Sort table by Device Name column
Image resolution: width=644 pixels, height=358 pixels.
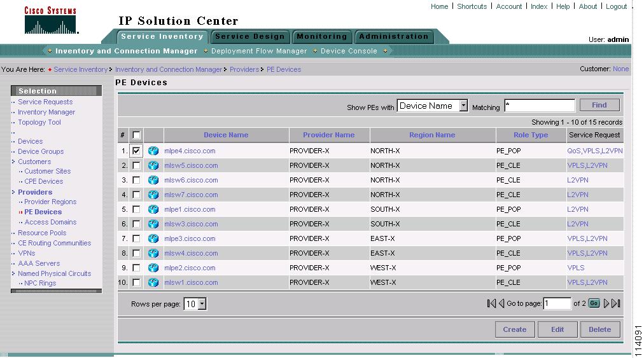pyautogui.click(x=226, y=135)
